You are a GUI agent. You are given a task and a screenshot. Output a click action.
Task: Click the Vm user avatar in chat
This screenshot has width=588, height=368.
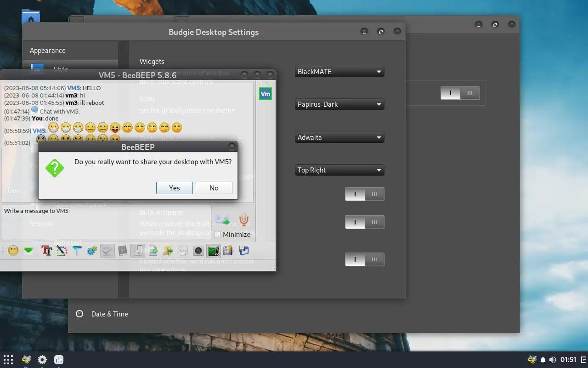click(266, 94)
